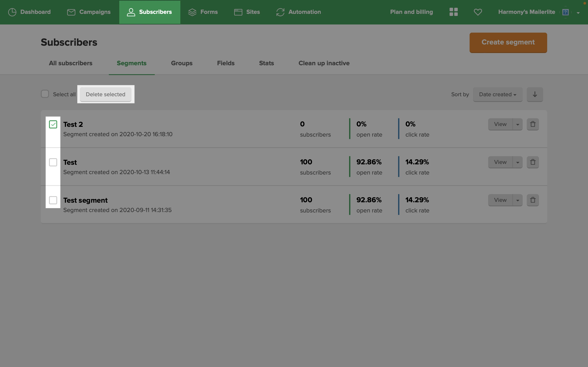Click the heart icon in top bar
588x367 pixels.
[478, 12]
